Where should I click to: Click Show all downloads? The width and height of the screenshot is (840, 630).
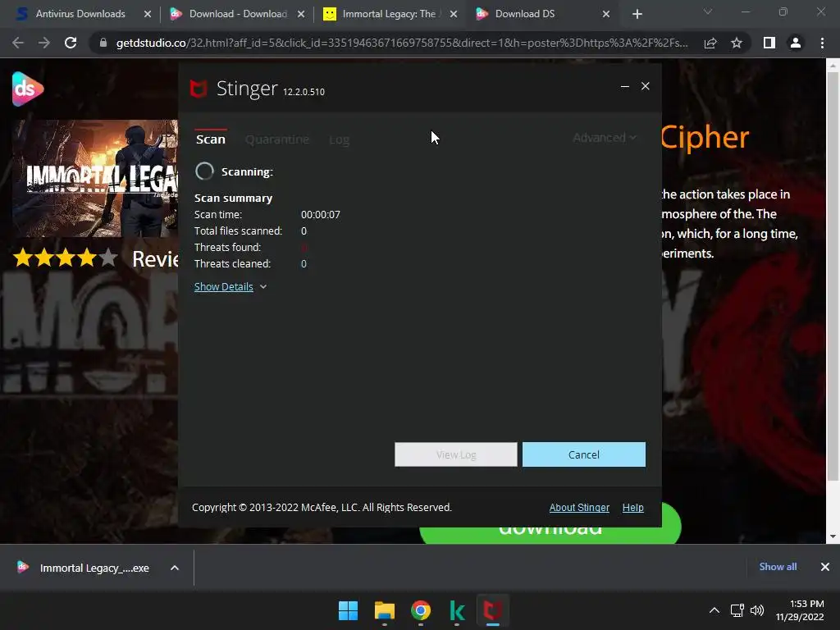click(x=778, y=567)
